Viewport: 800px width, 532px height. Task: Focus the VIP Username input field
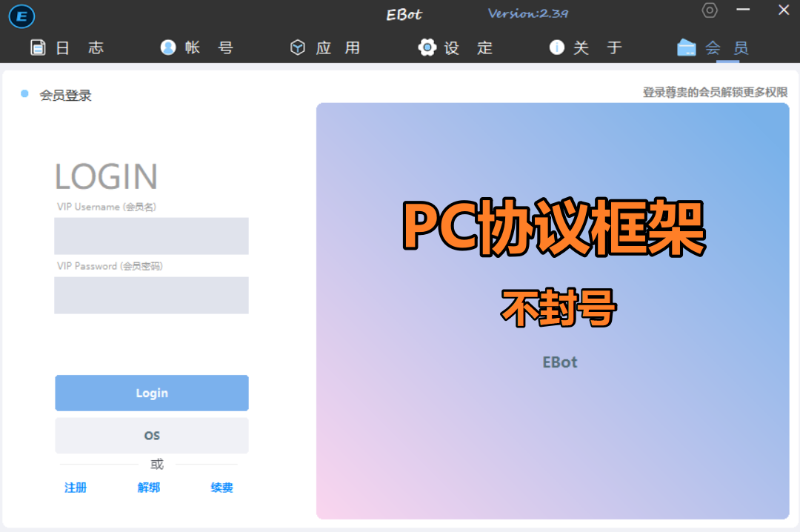point(151,236)
